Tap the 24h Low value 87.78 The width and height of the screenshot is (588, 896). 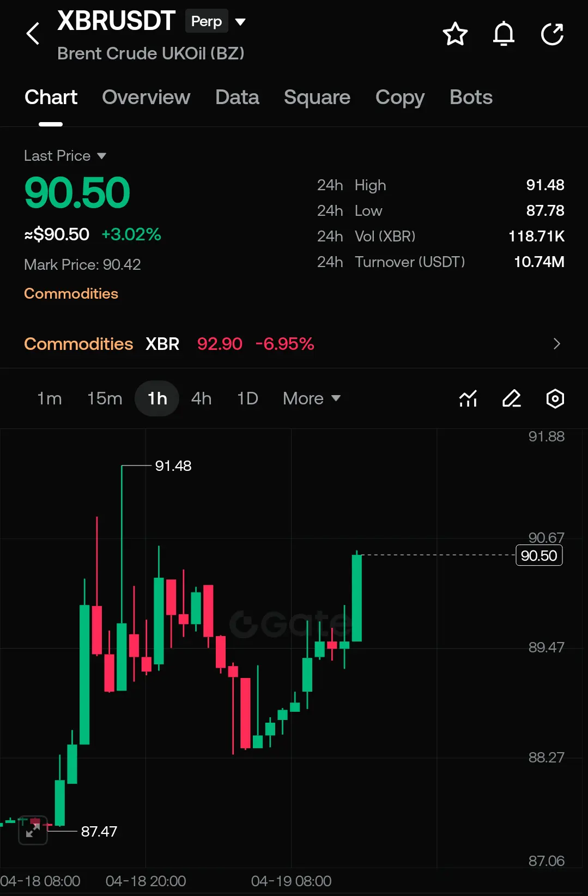545,211
